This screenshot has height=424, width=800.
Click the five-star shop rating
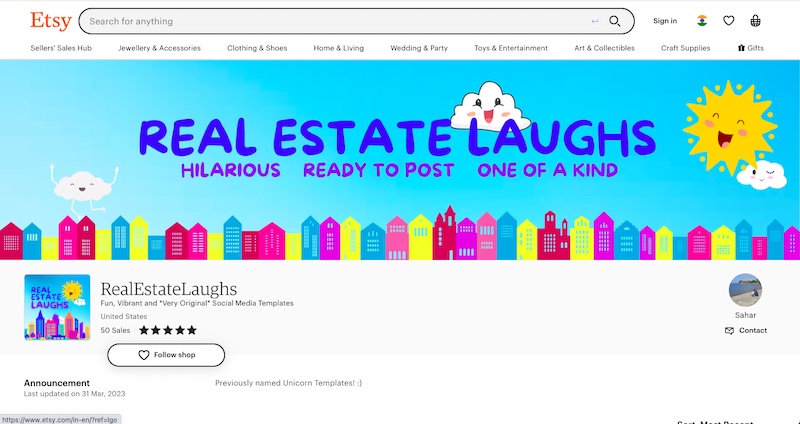tap(168, 330)
